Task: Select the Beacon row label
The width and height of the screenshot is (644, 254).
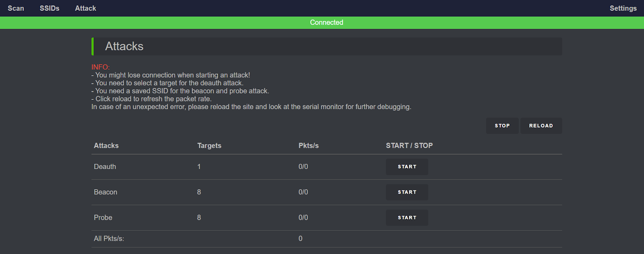Action: 105,192
